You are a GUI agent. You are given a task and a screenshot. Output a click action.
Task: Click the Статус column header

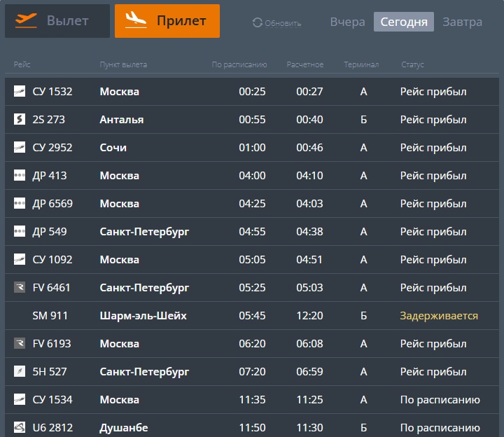(412, 64)
